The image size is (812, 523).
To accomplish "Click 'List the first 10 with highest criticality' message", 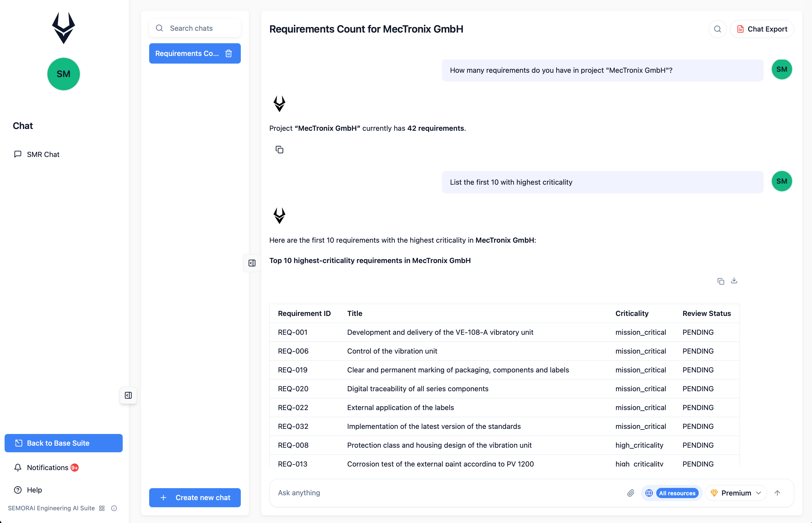I will 602,182.
